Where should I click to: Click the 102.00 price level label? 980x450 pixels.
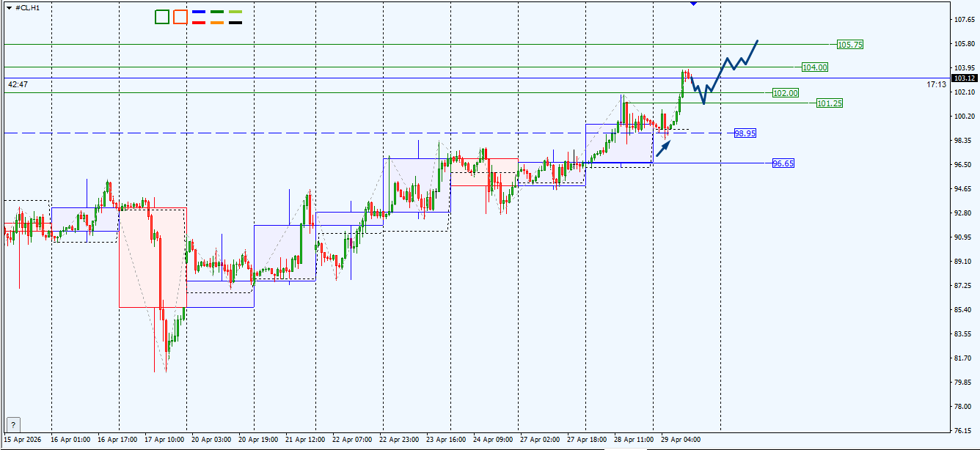pos(785,93)
